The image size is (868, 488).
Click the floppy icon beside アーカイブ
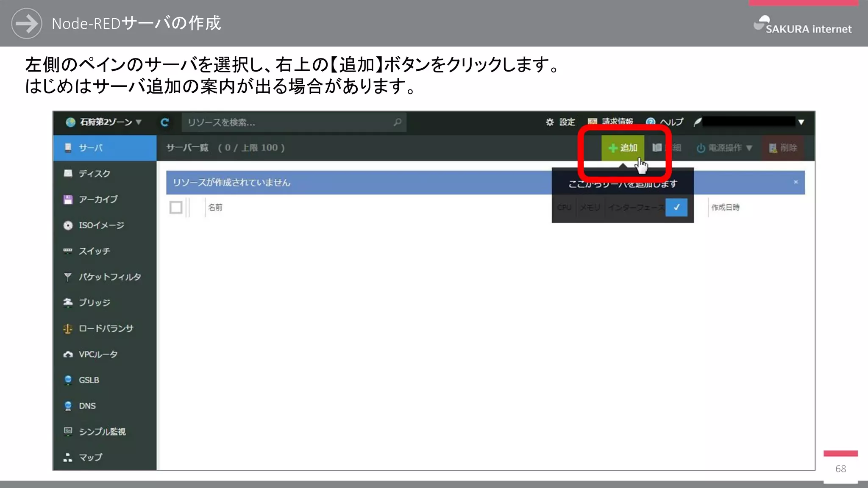tap(68, 200)
